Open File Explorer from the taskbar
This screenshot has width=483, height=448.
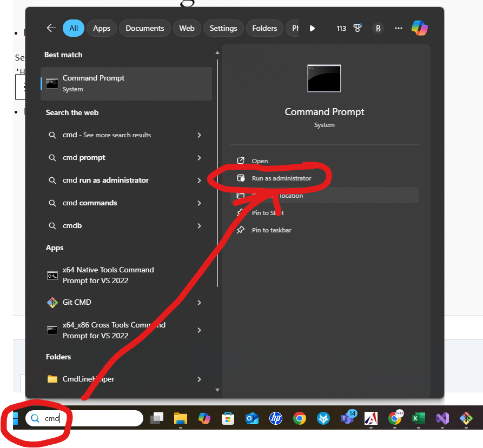tap(180, 418)
